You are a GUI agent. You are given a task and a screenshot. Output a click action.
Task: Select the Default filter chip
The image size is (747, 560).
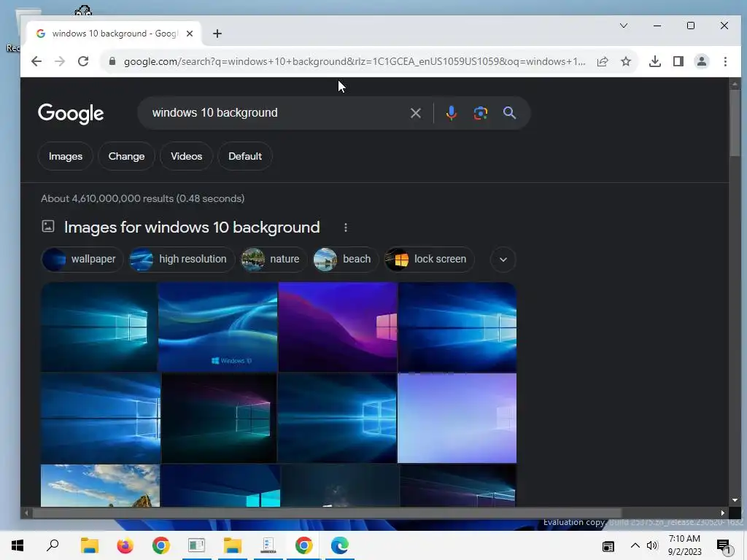245,156
